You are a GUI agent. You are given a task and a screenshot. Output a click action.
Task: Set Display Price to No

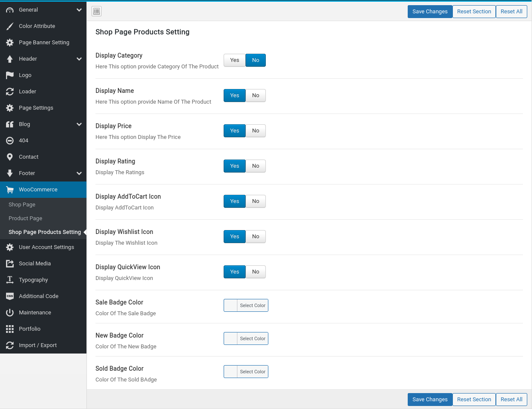(x=255, y=131)
